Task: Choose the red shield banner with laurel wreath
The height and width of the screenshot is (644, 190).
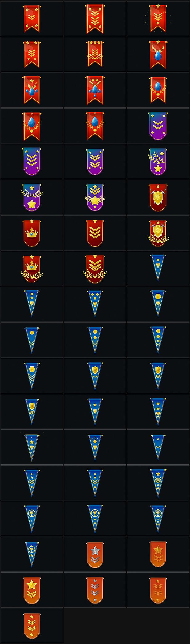Action: [x=158, y=233]
